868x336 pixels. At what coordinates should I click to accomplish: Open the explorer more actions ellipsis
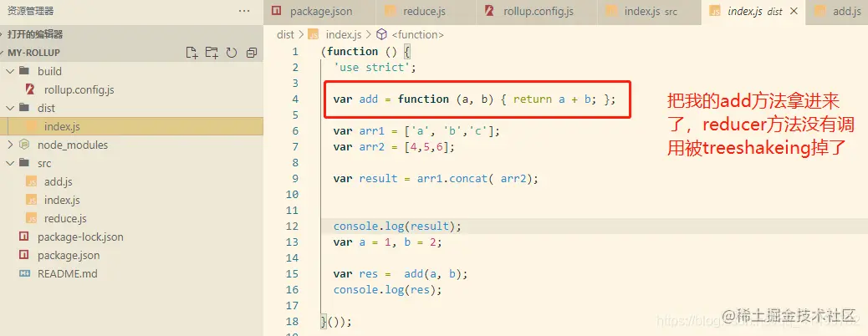click(x=244, y=11)
